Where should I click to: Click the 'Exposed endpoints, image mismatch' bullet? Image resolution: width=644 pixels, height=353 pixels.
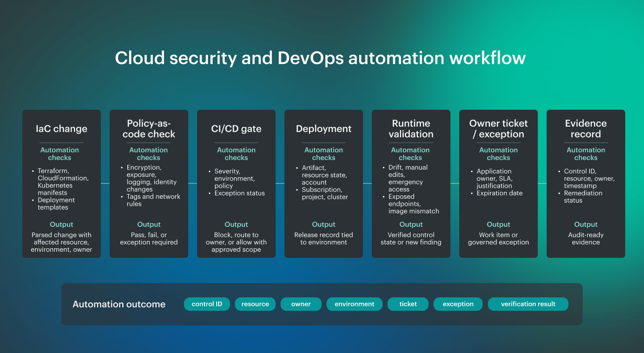[411, 204]
